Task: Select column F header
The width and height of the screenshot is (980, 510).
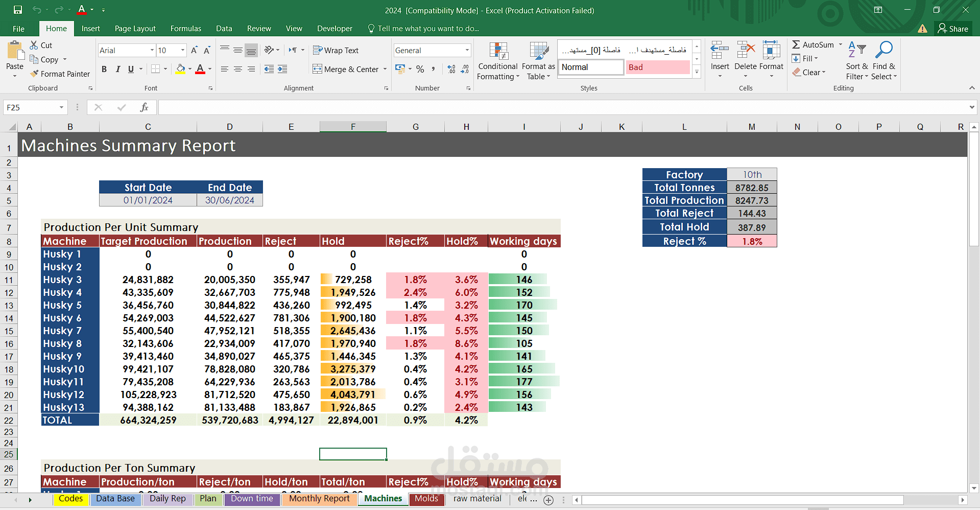Action: [x=353, y=127]
